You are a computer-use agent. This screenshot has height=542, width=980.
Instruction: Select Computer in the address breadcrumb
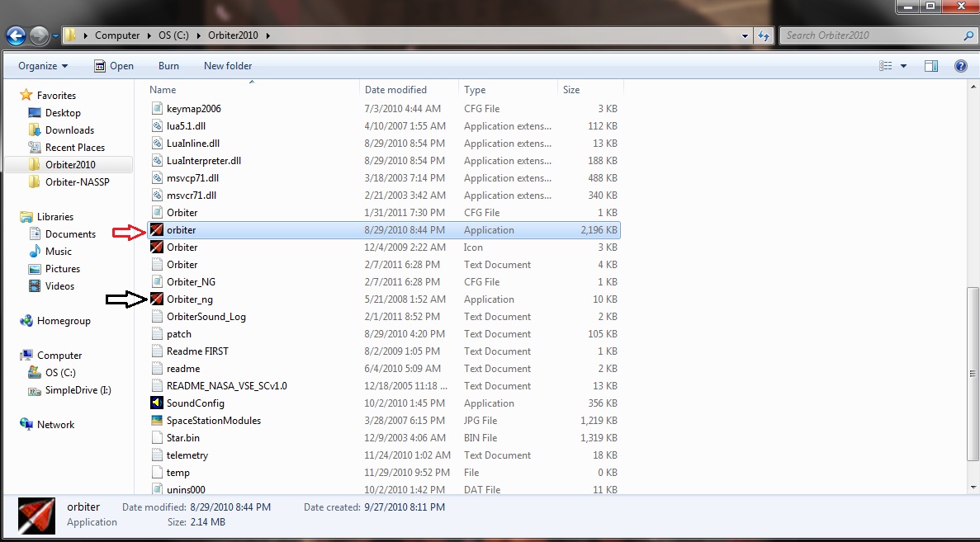pos(117,35)
